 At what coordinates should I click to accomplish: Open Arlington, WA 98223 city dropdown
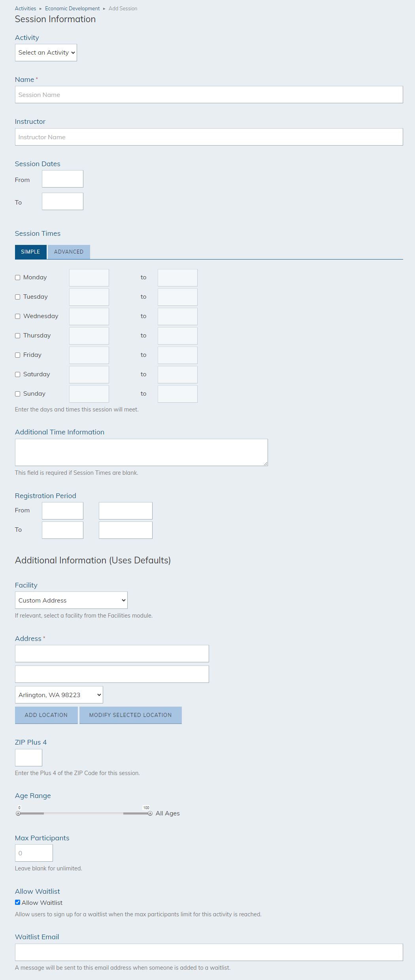click(59, 695)
